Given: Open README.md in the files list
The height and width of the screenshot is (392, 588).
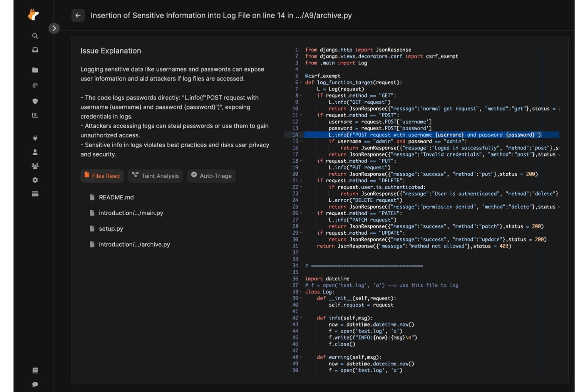Looking at the screenshot, I should tap(116, 197).
